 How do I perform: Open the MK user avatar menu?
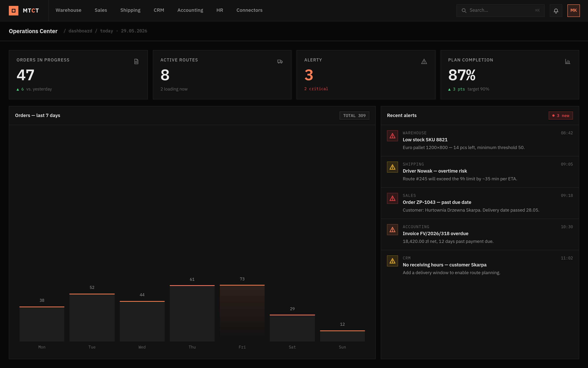tap(573, 10)
